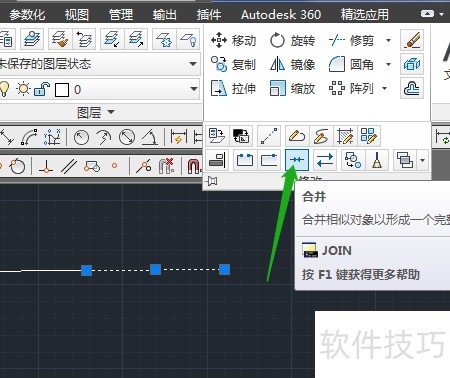Open the draw order dropdown arrow
The height and width of the screenshot is (378, 450).
pyautogui.click(x=423, y=160)
